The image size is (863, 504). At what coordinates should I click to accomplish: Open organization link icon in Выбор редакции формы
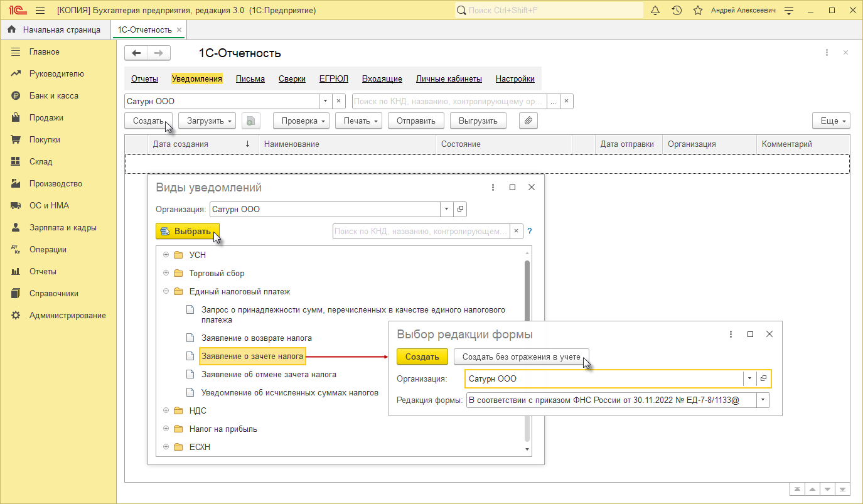[x=764, y=378]
